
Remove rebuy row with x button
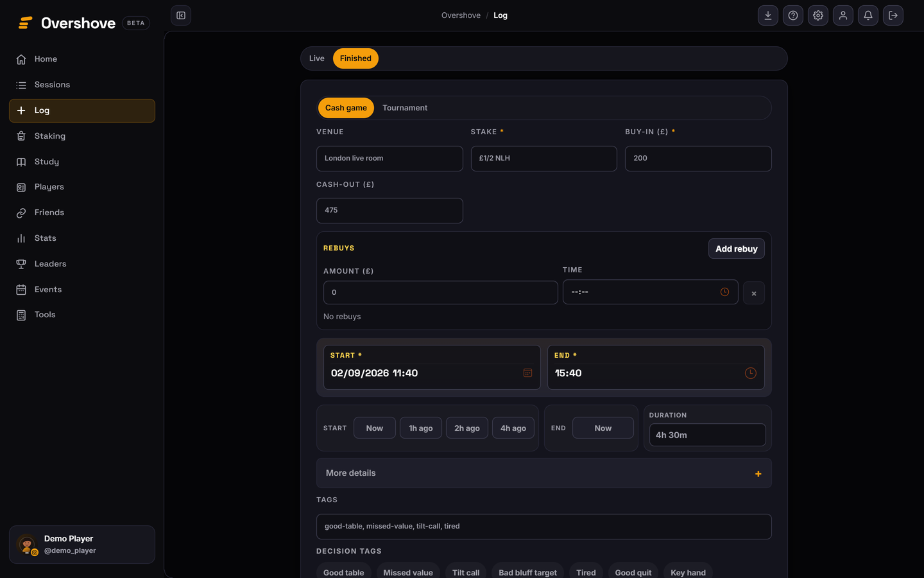click(754, 293)
